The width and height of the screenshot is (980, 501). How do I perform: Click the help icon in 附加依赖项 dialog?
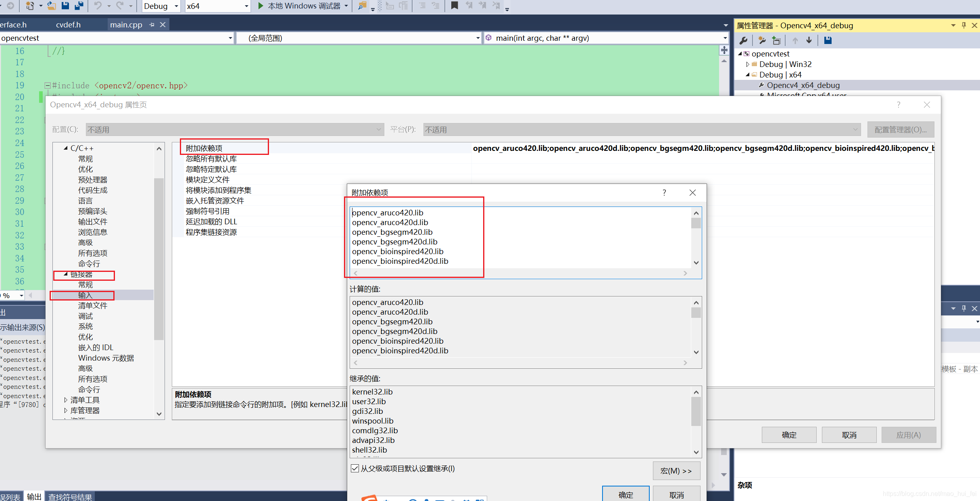[x=664, y=192]
